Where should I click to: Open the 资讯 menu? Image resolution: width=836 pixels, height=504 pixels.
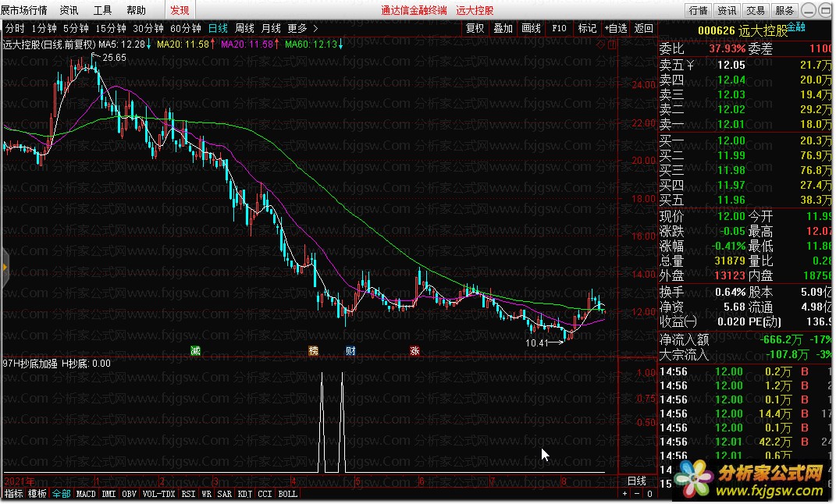tap(69, 10)
